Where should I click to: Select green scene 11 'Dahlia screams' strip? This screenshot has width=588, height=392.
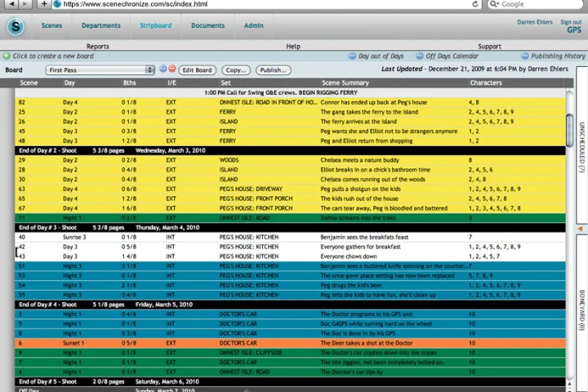pos(290,218)
